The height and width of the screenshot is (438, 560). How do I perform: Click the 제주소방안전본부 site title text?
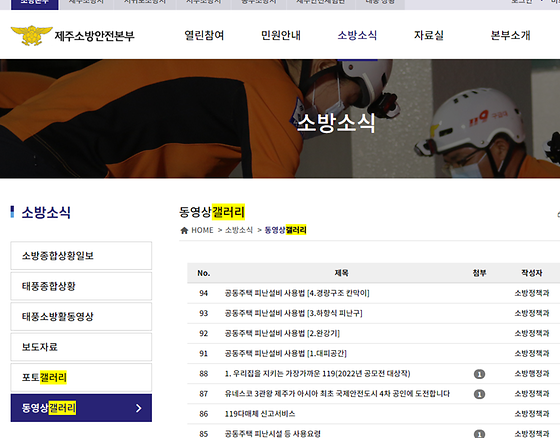point(94,36)
